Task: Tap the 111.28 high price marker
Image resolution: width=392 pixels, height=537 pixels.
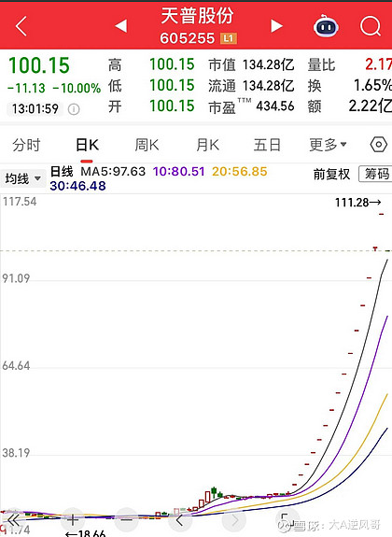Action: 357,203
